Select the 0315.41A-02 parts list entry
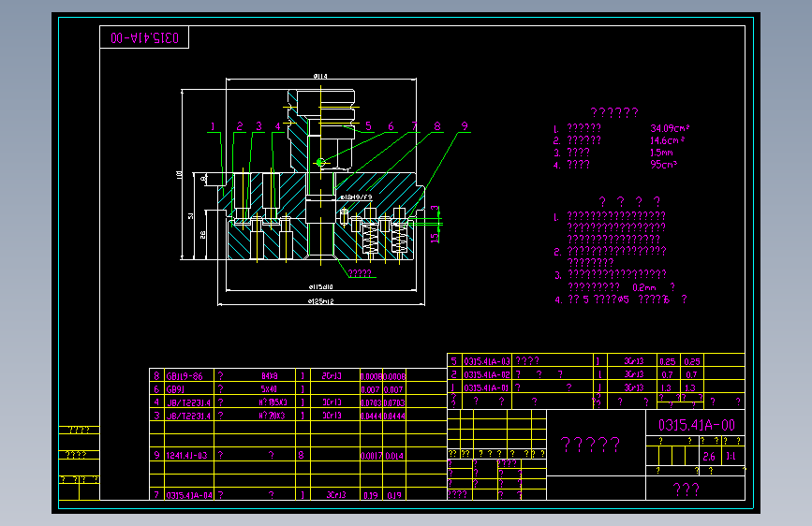The image size is (812, 526). 487,374
